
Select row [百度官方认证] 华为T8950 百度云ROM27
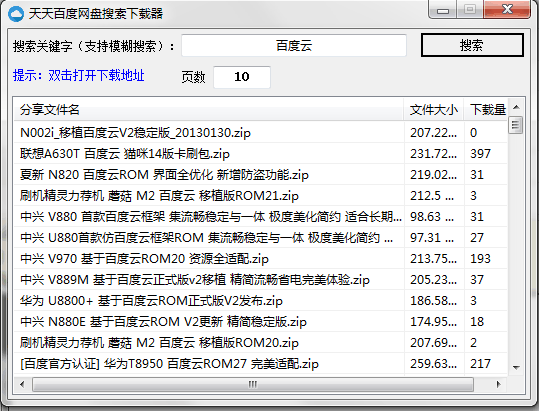point(261,363)
